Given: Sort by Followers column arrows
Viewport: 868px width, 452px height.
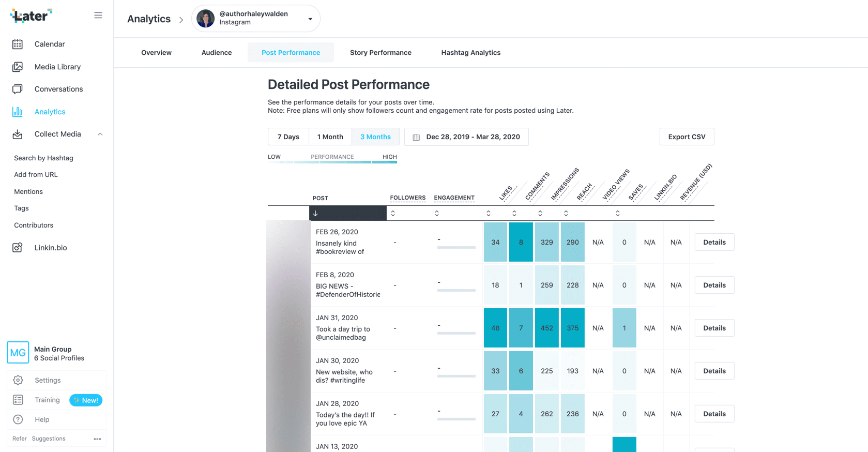Looking at the screenshot, I should click(393, 213).
